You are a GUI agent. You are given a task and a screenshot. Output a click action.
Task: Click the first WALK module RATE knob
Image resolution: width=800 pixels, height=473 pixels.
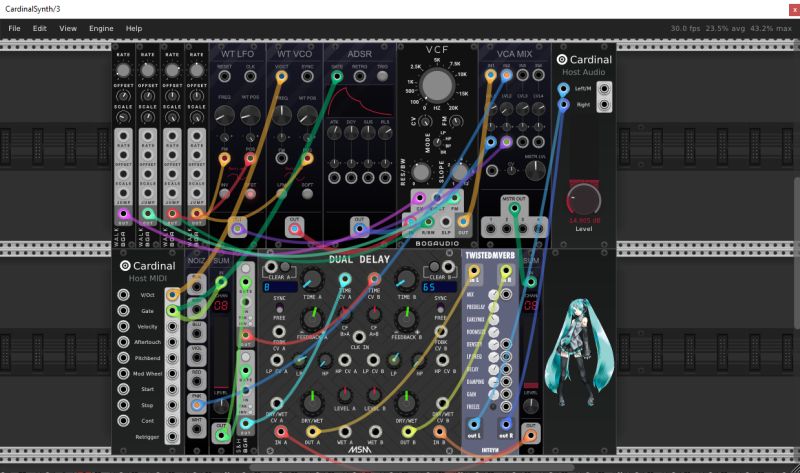[x=123, y=70]
